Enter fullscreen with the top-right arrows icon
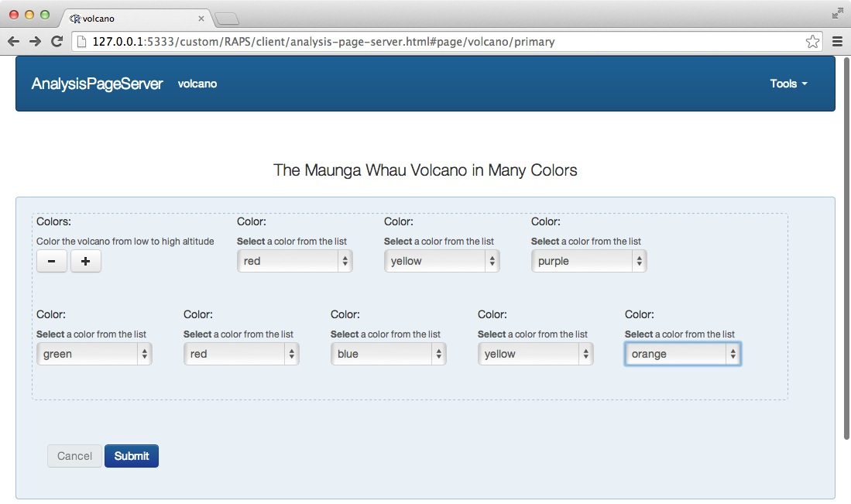851x504 pixels. (x=838, y=13)
